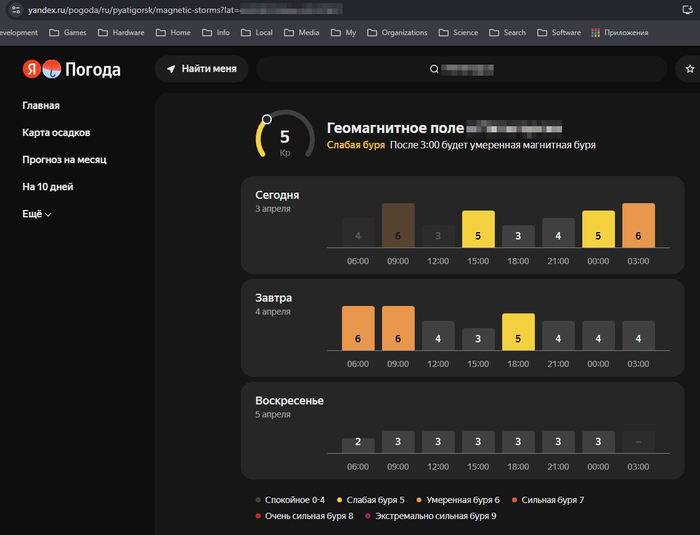Click the Умеренная буря 6 legend dot
This screenshot has height=535, width=700.
[419, 500]
